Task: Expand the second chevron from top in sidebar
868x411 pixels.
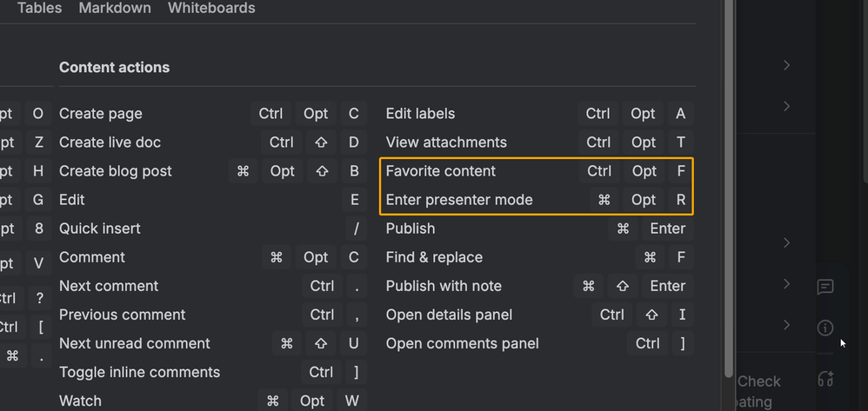Action: (x=786, y=106)
